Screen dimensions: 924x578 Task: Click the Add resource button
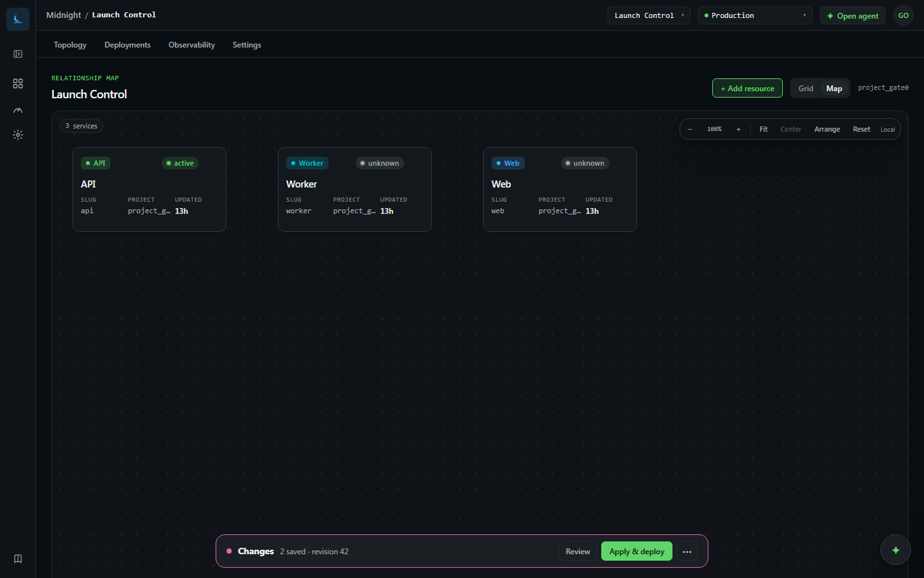point(748,88)
